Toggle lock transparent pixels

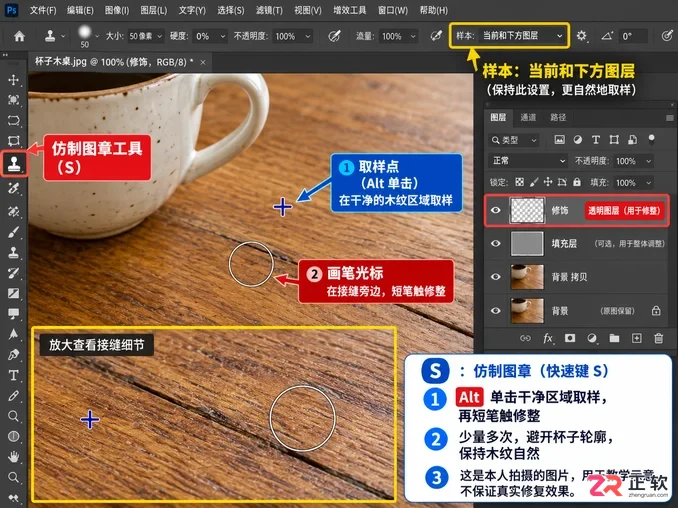click(x=520, y=182)
